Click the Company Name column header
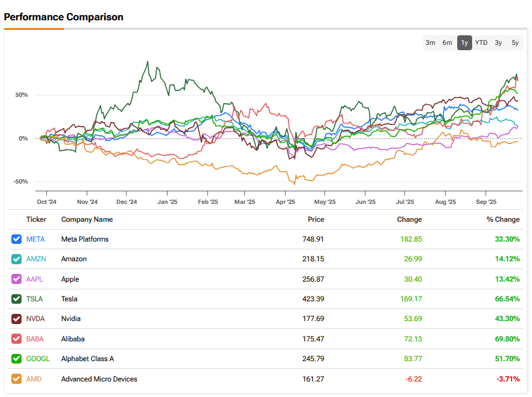This screenshot has height=397, width=532. click(87, 219)
